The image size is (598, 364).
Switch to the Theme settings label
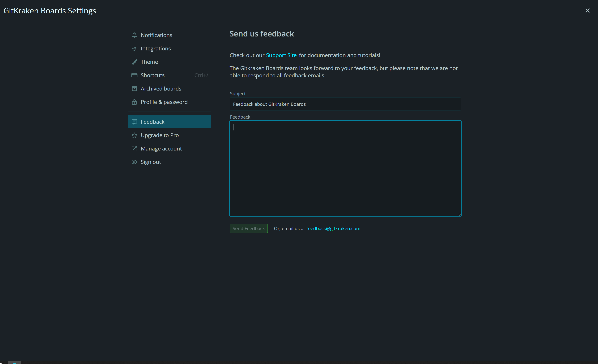(x=149, y=62)
